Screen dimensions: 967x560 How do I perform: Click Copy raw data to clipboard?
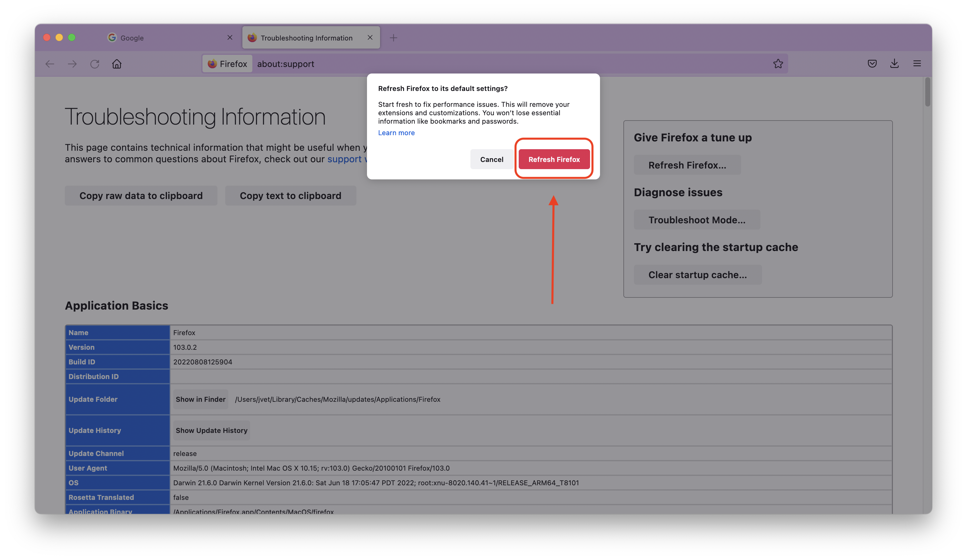coord(141,196)
